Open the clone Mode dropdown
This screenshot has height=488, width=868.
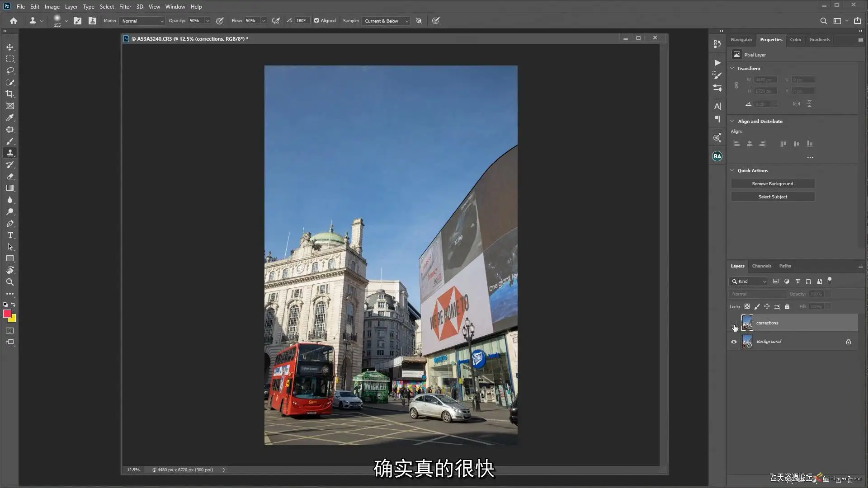pyautogui.click(x=142, y=21)
